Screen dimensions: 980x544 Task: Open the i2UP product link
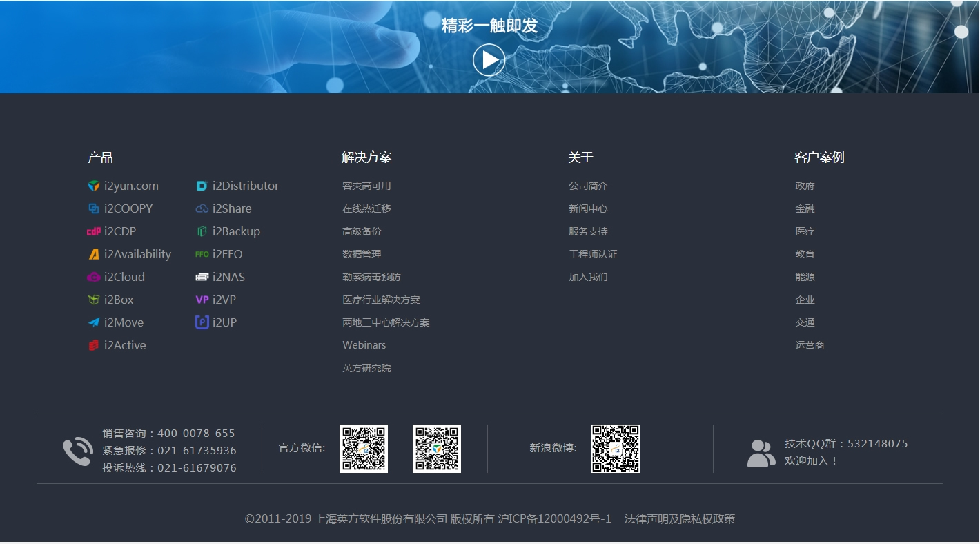tap(224, 322)
